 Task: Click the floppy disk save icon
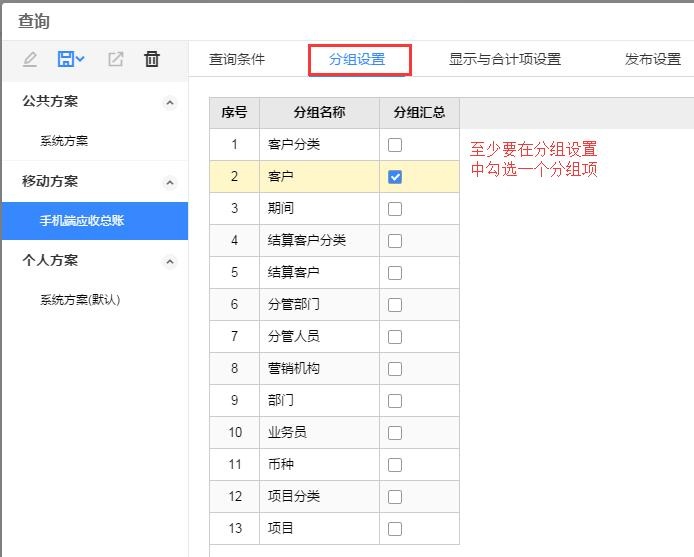(65, 59)
